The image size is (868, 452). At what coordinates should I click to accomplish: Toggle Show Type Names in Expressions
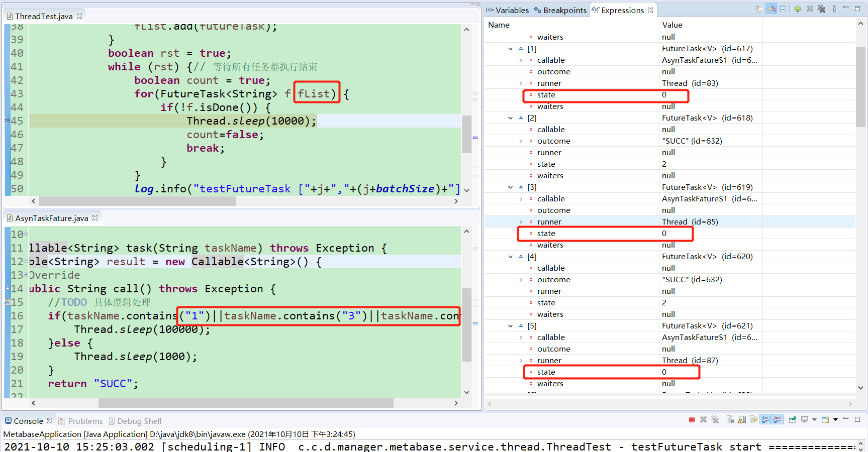[x=759, y=9]
